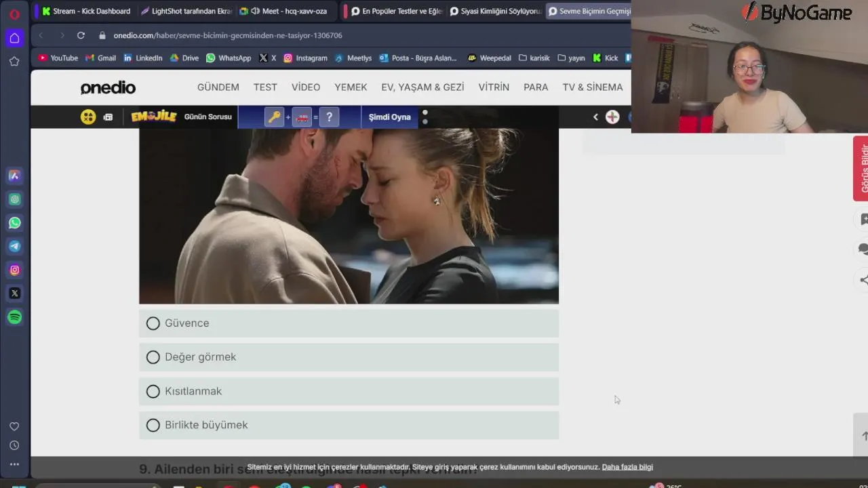Open the Gmail bookmark
Viewport: 868px width, 488px height.
tap(100, 58)
